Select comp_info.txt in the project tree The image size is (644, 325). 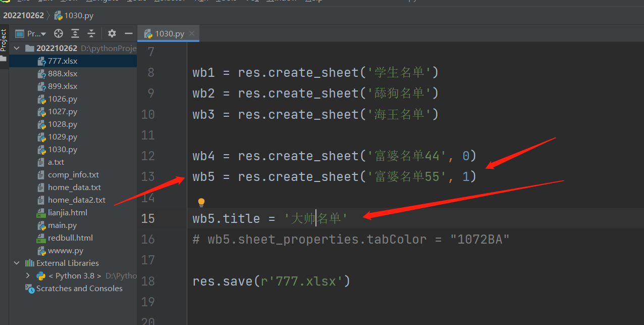coord(73,174)
